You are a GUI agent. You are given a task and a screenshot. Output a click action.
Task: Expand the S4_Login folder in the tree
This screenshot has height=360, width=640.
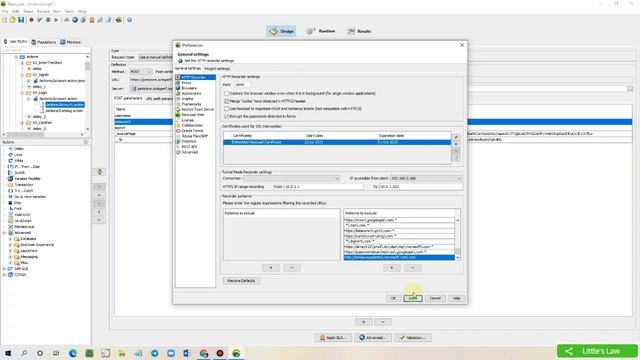[22, 93]
